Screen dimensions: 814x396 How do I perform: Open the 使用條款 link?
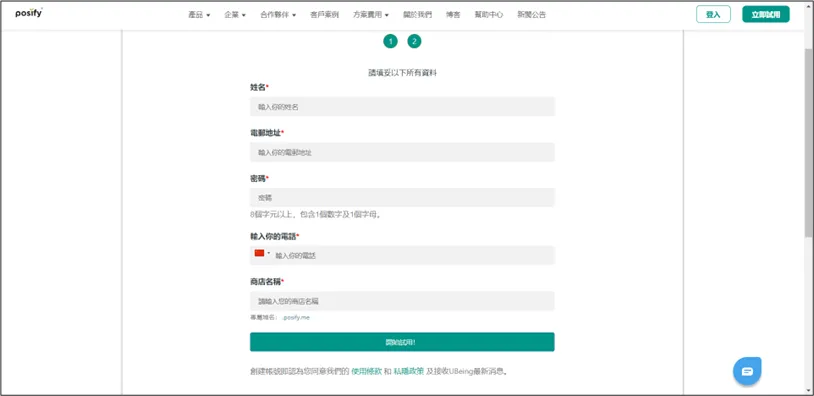[367, 372]
